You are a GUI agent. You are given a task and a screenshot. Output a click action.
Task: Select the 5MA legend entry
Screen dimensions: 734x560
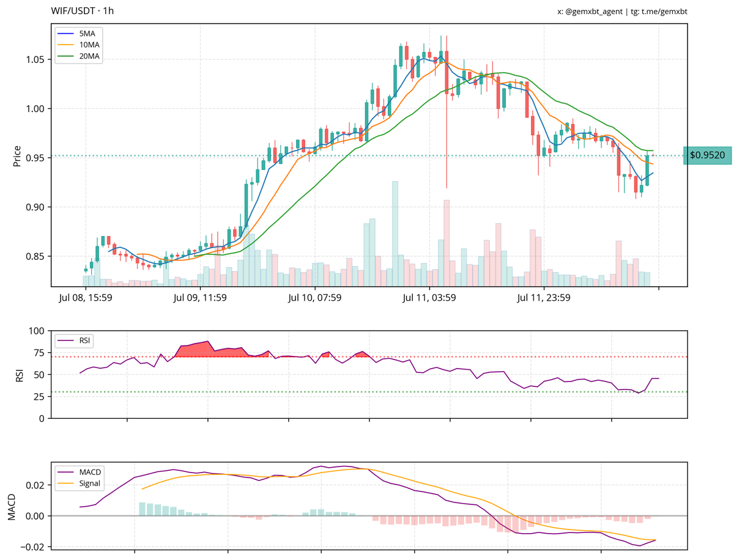click(x=78, y=34)
